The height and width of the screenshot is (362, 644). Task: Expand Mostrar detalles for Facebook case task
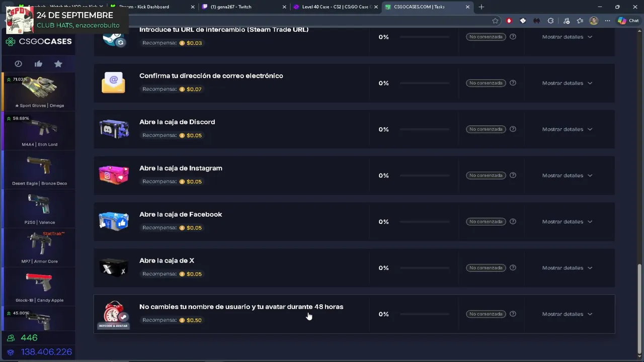click(x=567, y=222)
